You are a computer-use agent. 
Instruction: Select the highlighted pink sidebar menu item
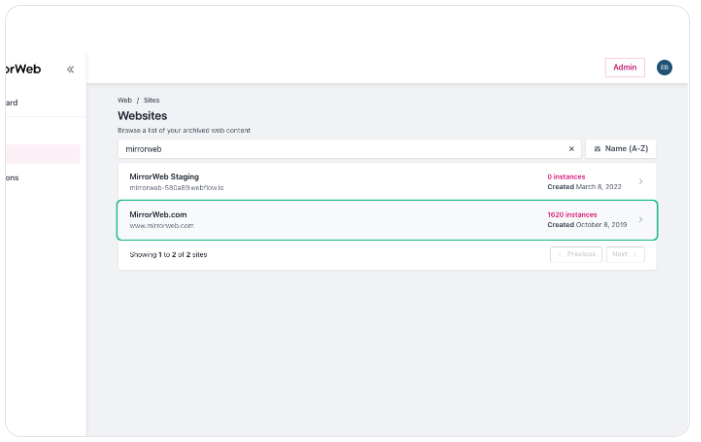(43, 154)
